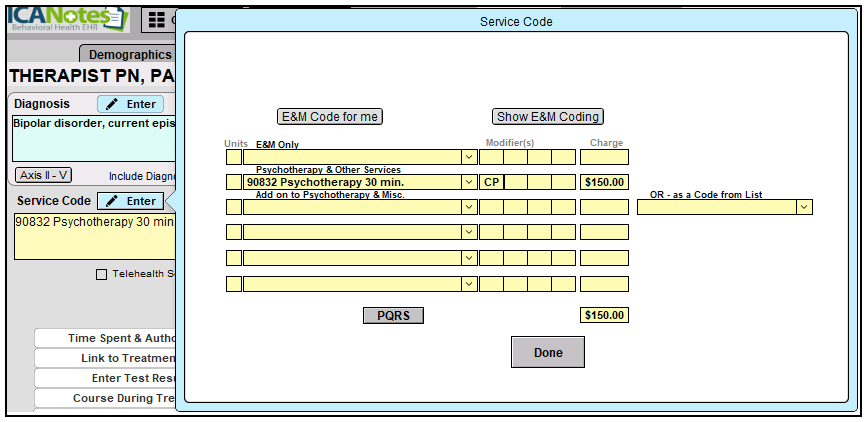Click the grid menu icon in the header
This screenshot has height=422, width=867.
[x=156, y=19]
